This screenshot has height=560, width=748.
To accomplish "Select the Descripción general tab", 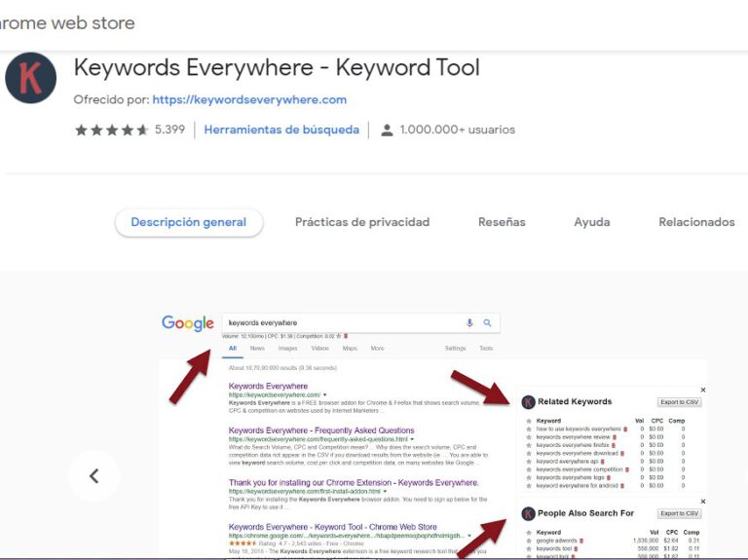I will click(x=189, y=222).
